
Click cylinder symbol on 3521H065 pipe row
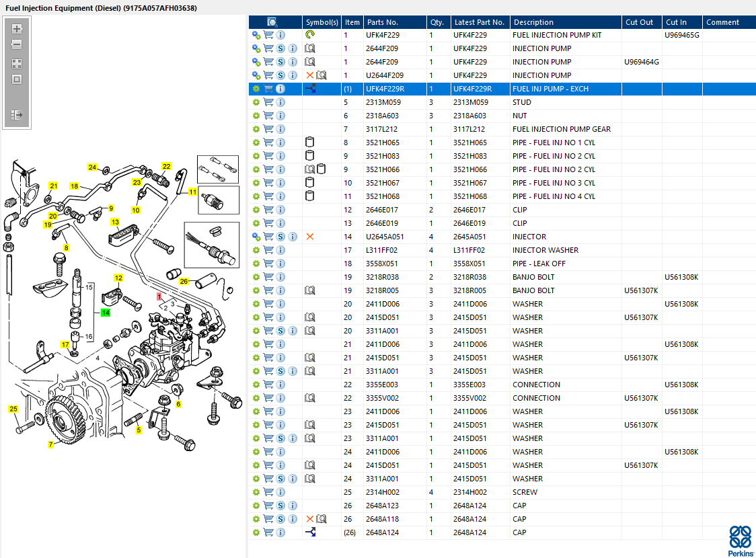310,142
